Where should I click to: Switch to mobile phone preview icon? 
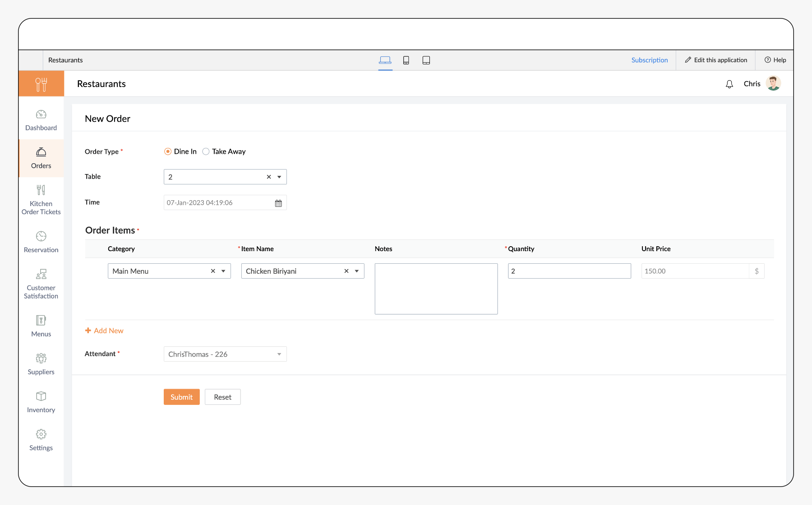[x=406, y=60]
